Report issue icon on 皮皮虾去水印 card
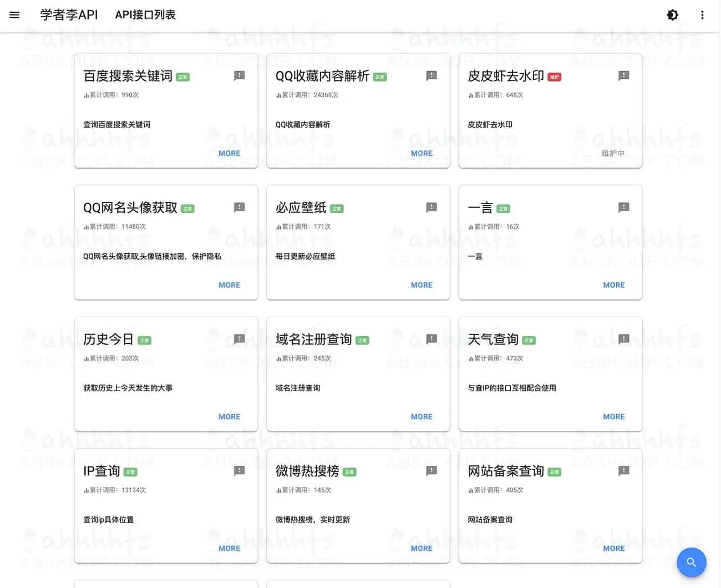 coord(623,75)
